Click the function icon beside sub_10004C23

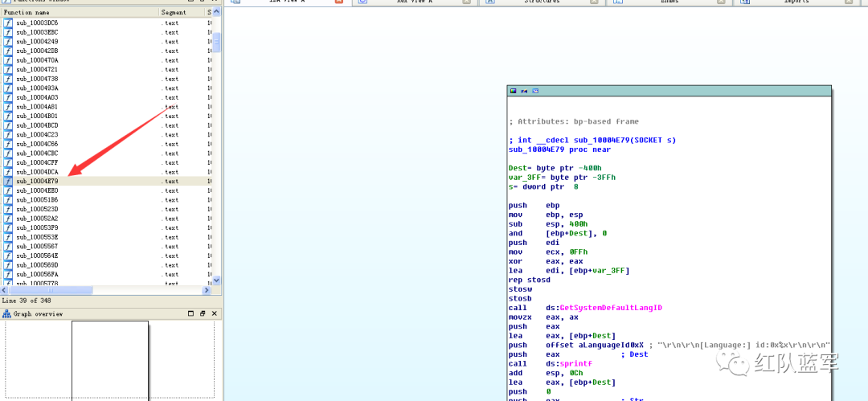[x=8, y=134]
